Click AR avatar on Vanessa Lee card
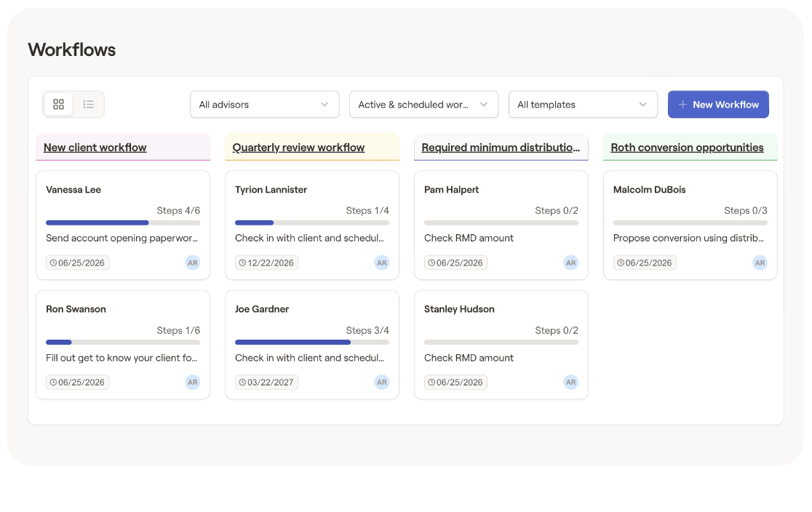Image resolution: width=812 pixels, height=512 pixels. click(193, 263)
